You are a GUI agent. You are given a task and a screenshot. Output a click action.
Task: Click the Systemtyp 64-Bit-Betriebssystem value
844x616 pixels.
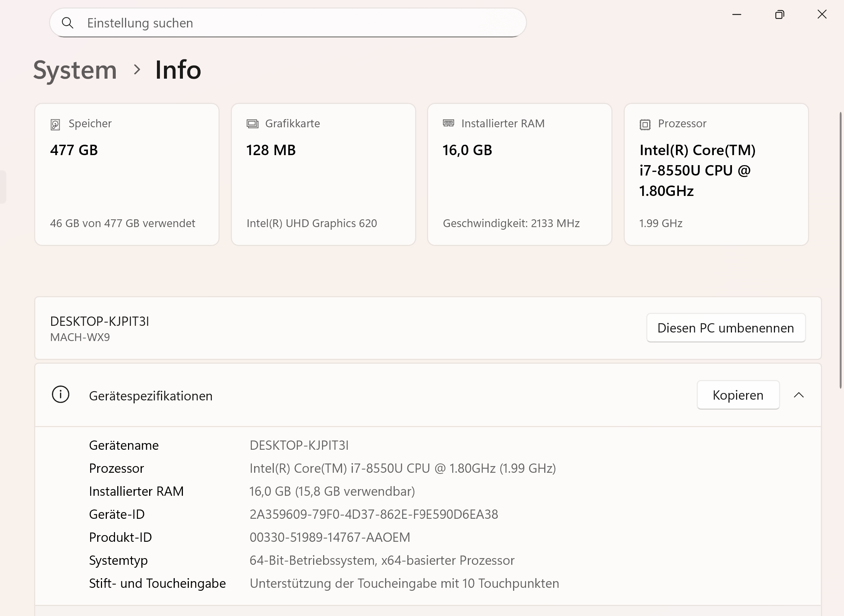[382, 560]
